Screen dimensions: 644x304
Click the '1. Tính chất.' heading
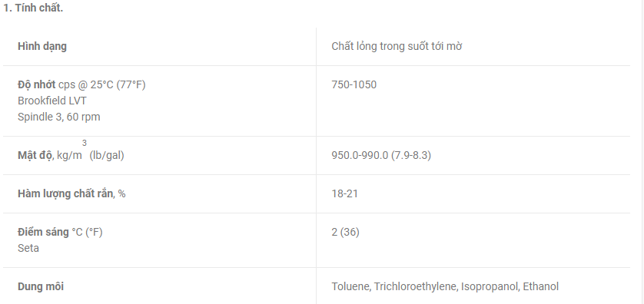coord(33,8)
